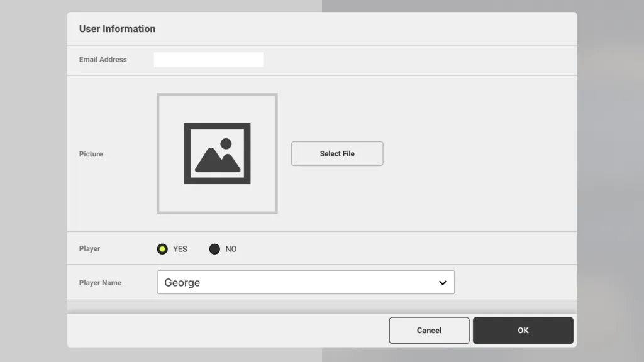This screenshot has height=362, width=644.
Task: Click the Player label text
Action: coord(89,249)
